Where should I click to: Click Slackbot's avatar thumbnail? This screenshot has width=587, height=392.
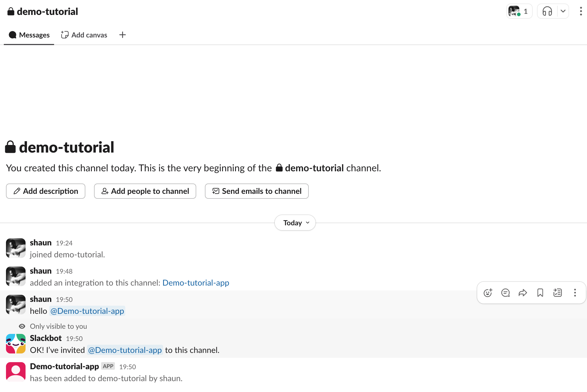16,344
